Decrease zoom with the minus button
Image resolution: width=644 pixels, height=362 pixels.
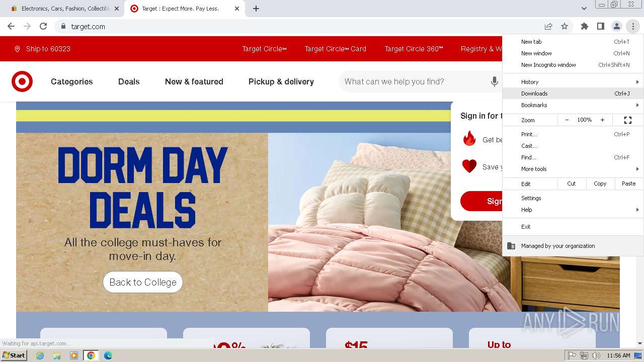[x=567, y=120]
